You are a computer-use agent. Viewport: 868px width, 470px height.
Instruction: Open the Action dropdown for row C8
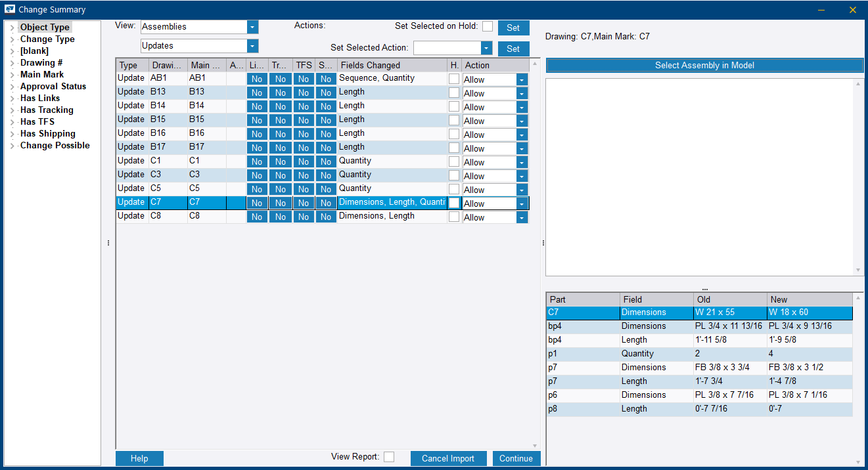click(521, 217)
